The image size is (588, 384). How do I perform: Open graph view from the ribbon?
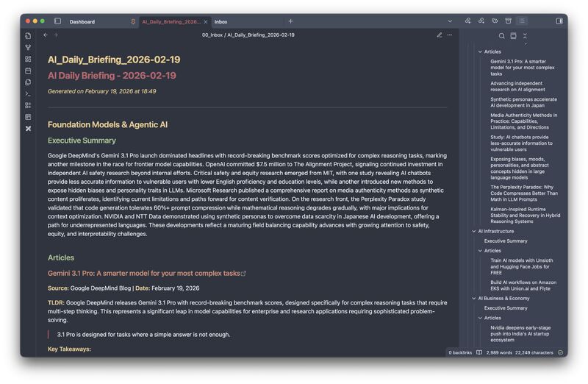28,47
